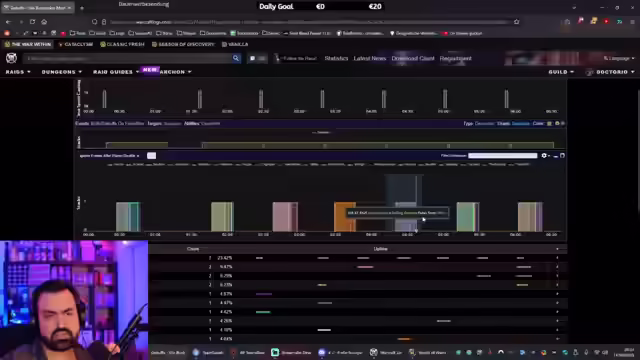640x360 pixels.
Task: Click the Warcraft Logs site logo
Action: (11, 58)
